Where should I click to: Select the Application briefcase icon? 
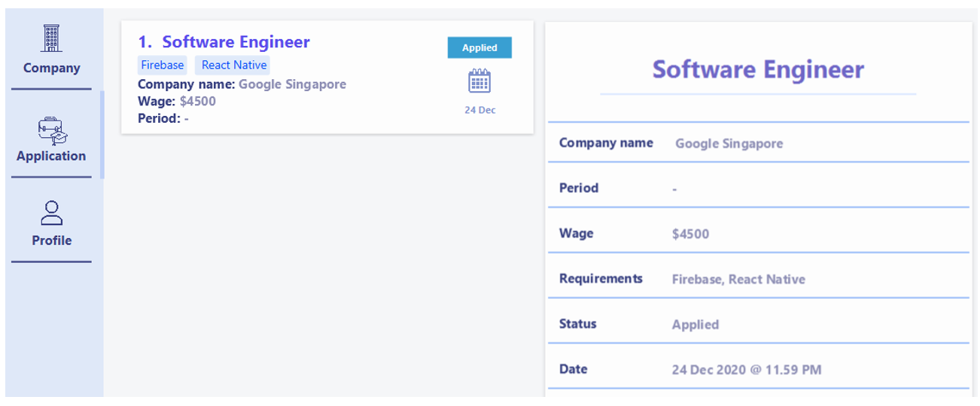52,130
